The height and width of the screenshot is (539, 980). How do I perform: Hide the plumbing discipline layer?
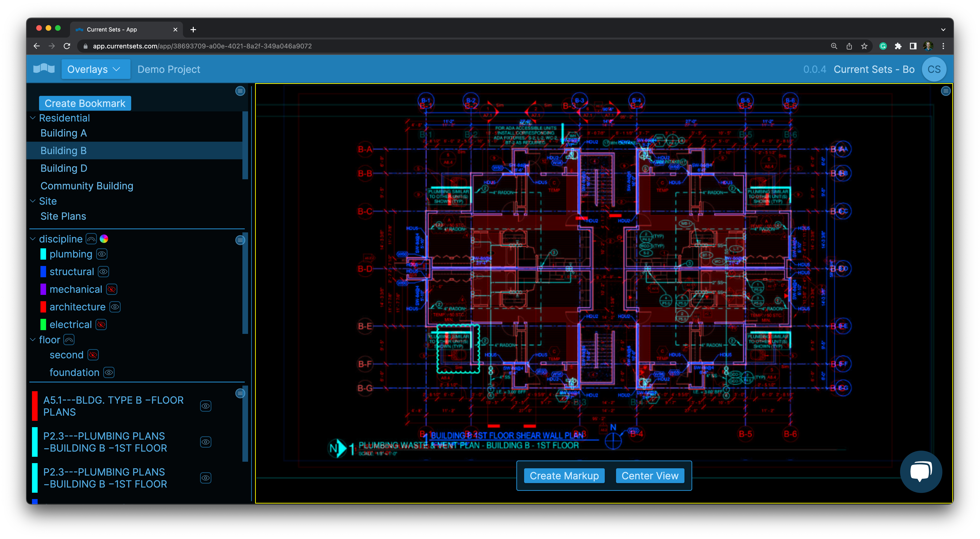[x=102, y=254]
